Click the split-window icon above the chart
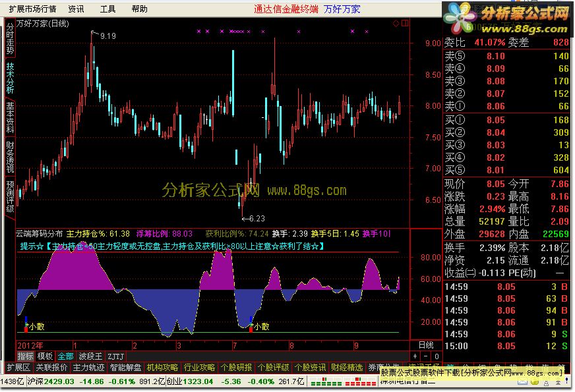The width and height of the screenshot is (575, 392). pos(405,24)
